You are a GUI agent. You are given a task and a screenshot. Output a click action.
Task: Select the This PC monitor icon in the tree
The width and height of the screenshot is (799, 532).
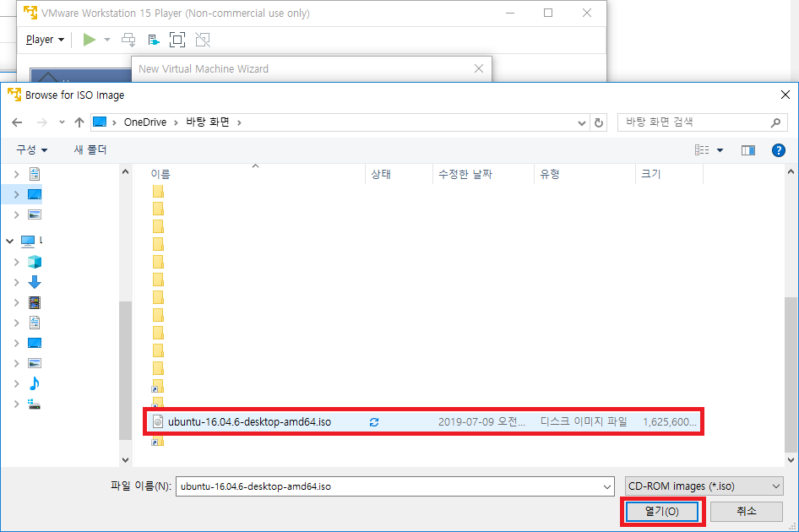(x=28, y=241)
